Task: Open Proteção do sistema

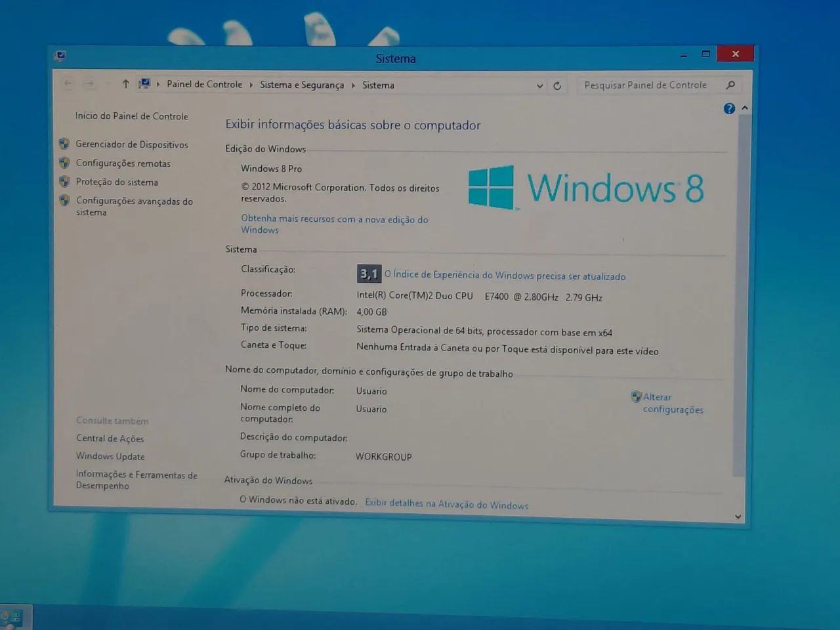Action: pyautogui.click(x=117, y=182)
